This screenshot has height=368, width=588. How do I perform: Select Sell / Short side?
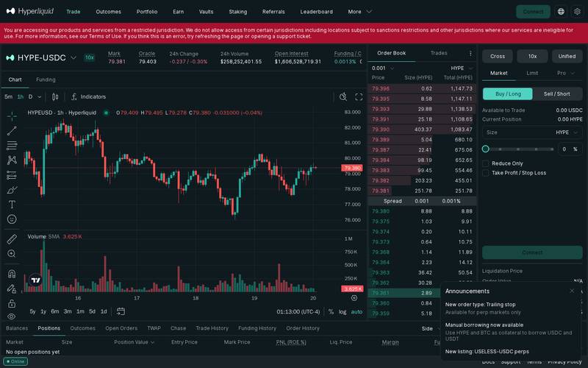click(x=557, y=94)
